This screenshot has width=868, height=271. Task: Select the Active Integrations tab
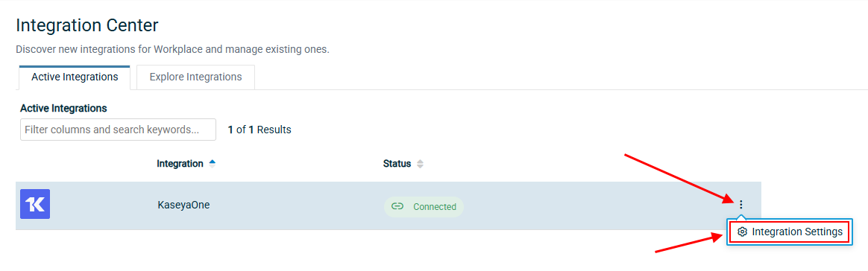pos(75,77)
